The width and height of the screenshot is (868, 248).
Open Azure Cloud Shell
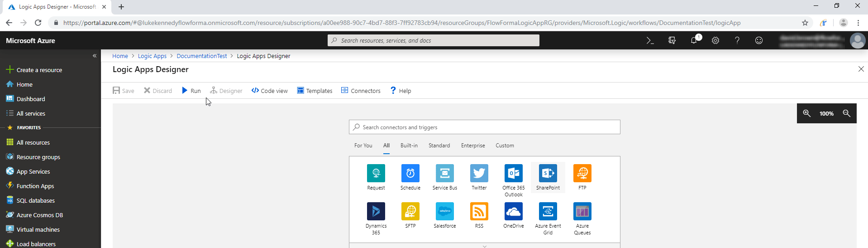pos(650,40)
